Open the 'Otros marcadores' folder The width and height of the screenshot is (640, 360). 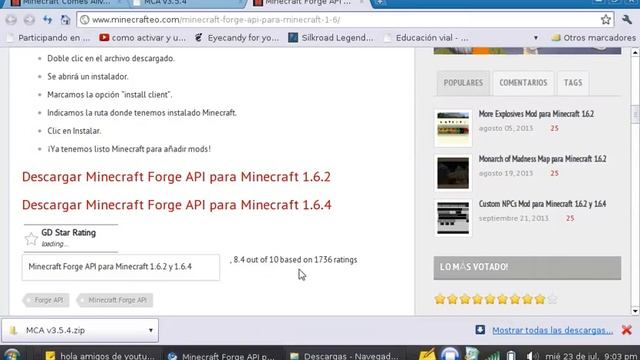coord(594,38)
